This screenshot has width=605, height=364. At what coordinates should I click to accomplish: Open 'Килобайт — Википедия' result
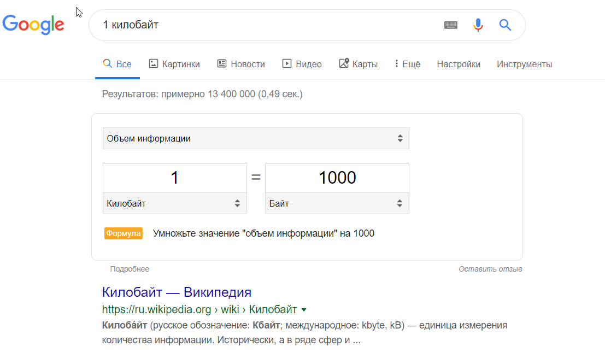(177, 292)
